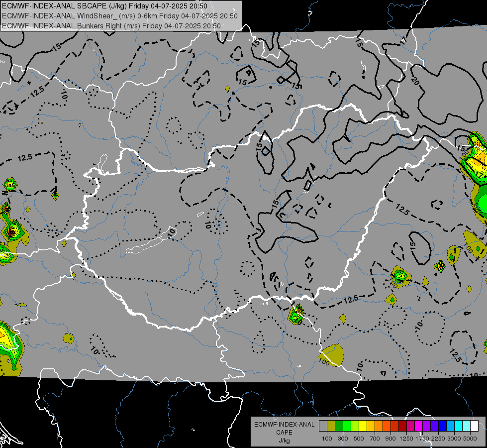Click legend value 3000
Screen dimensions: 487x448
454,439
